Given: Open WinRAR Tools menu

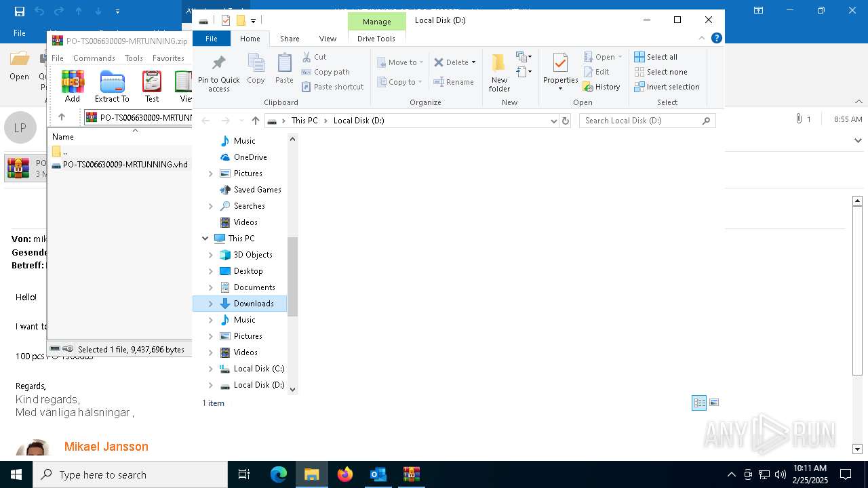Looking at the screenshot, I should coord(134,58).
